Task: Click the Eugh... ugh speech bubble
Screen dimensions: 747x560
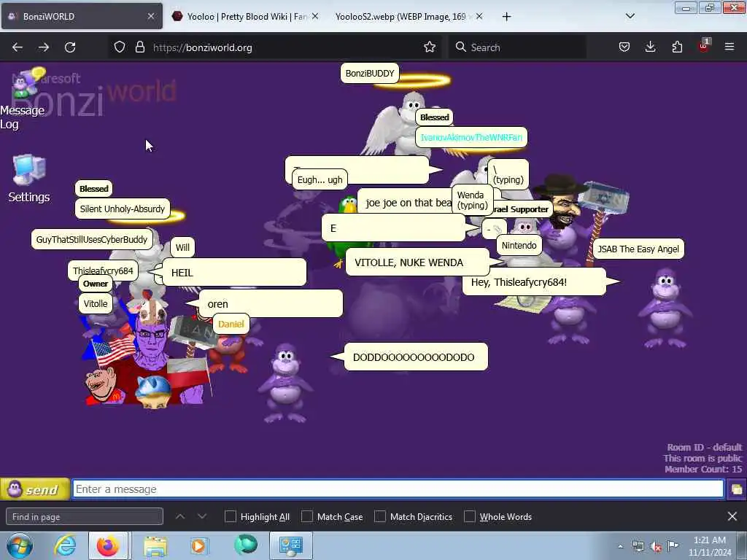Action: point(320,179)
